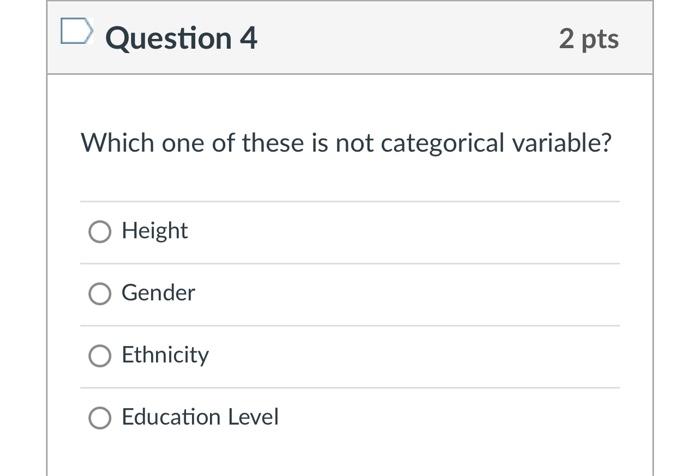Viewport: 700px width, 476px height.
Task: Flag Question 4 with the flag icon
Action: [76, 34]
